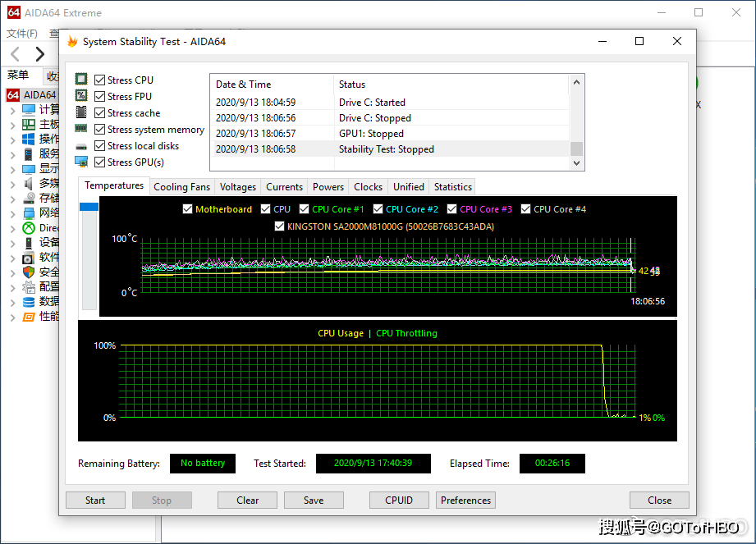This screenshot has width=756, height=544.
Task: Expand the computer node in AIDA64 tree
Action: (13, 110)
